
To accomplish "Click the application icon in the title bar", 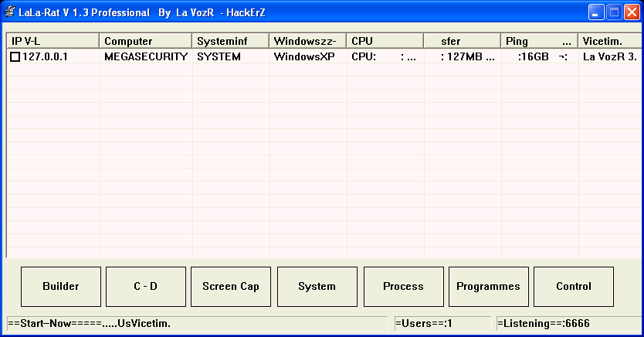I will 10,13.
